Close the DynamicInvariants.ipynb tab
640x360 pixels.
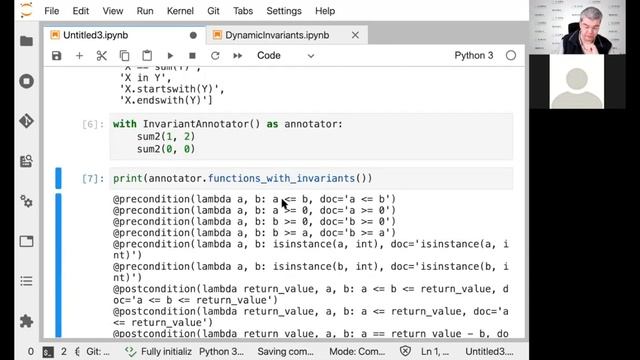coord(356,35)
